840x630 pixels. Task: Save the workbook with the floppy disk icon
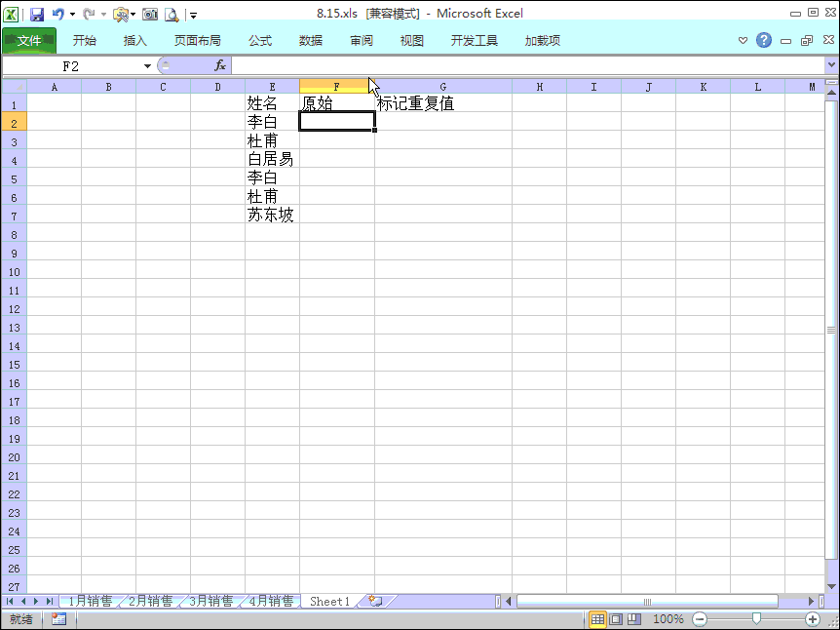pyautogui.click(x=36, y=15)
